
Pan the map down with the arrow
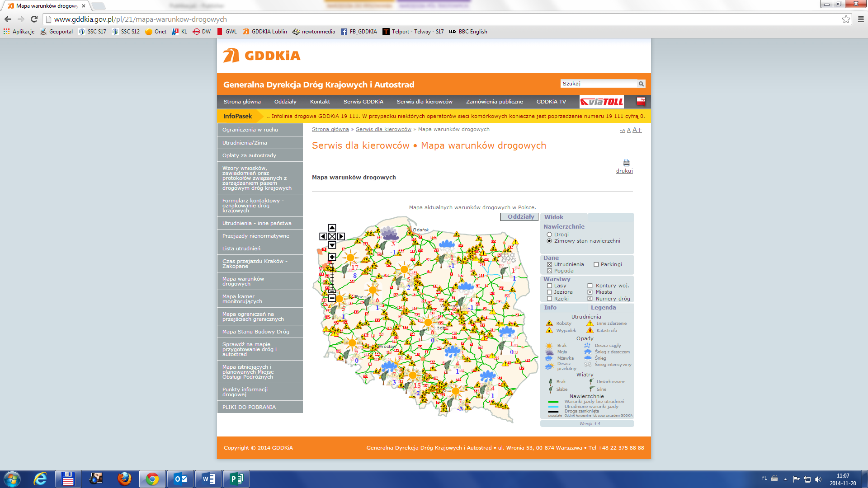(x=332, y=245)
